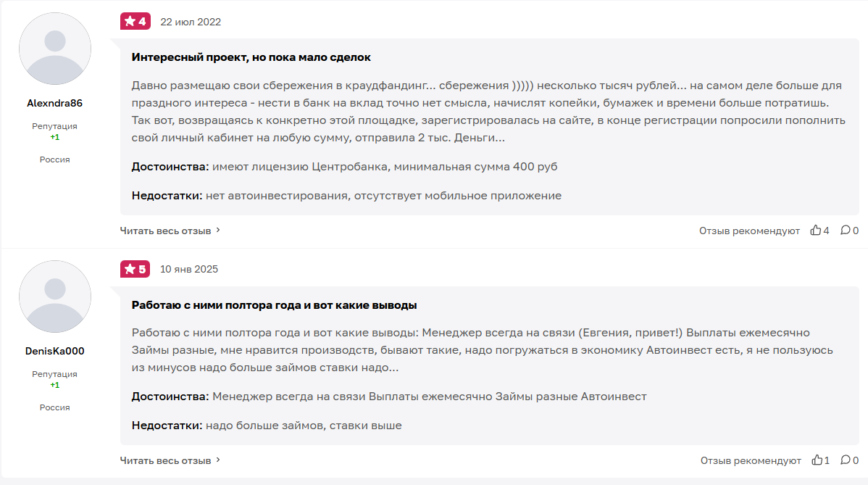The width and height of the screenshot is (868, 485).
Task: Open comments on DenisKa000 review
Action: click(x=846, y=460)
